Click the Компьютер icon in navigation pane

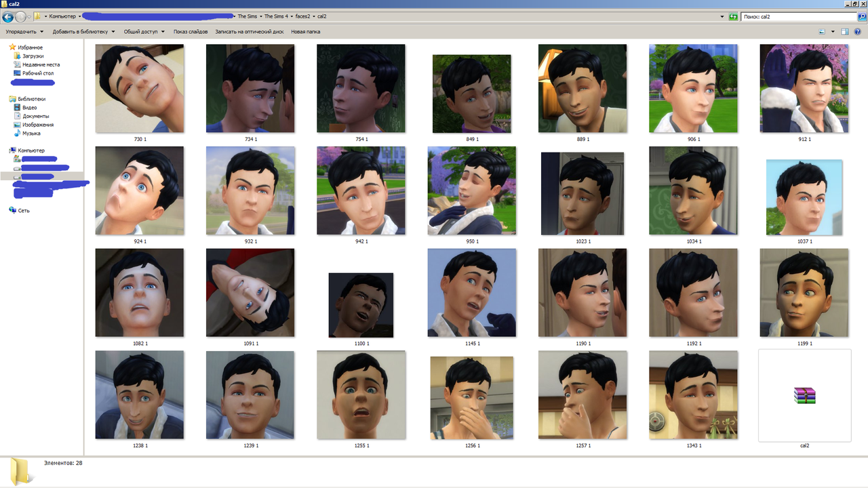(x=13, y=150)
